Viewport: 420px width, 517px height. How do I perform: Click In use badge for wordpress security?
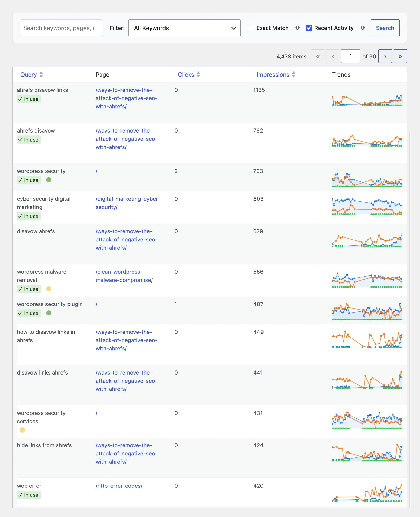(29, 180)
